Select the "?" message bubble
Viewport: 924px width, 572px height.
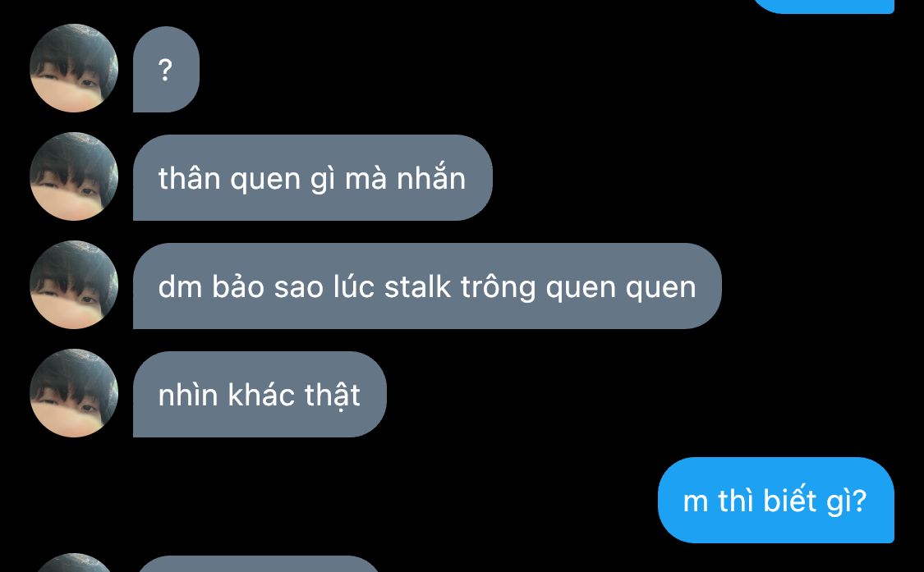166,70
